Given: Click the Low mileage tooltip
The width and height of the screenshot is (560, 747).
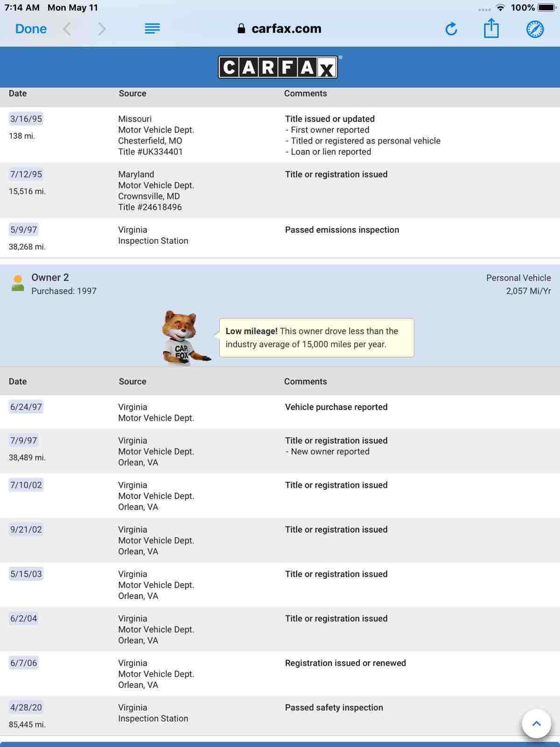Looking at the screenshot, I should (x=316, y=338).
